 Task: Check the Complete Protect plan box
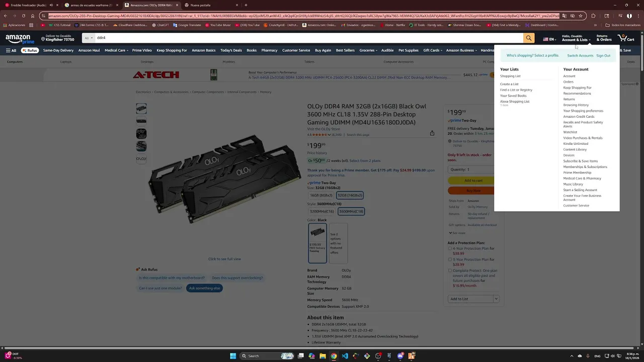(x=450, y=270)
